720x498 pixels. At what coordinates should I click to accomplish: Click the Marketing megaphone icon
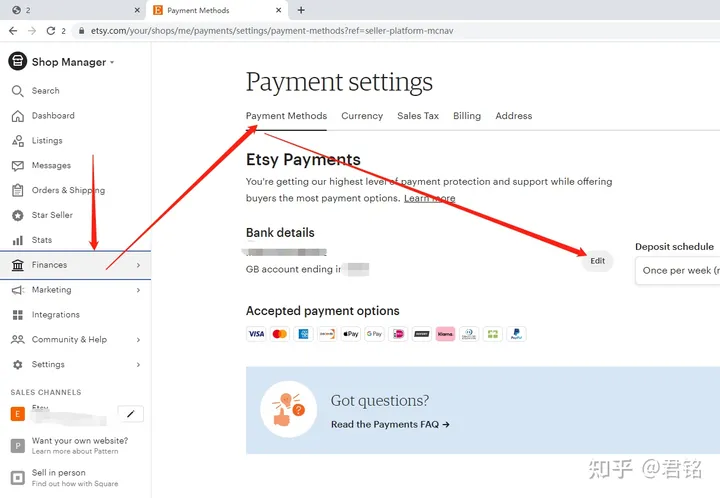click(17, 290)
